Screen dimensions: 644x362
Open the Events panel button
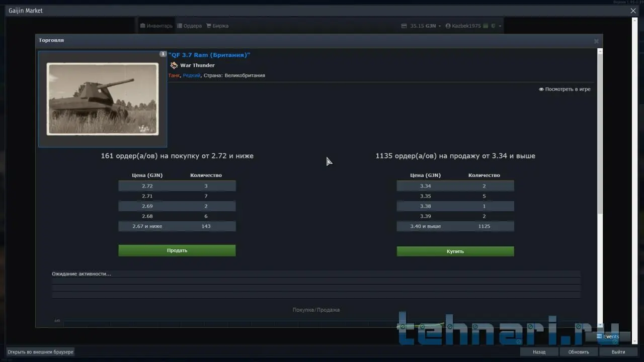[x=608, y=336]
